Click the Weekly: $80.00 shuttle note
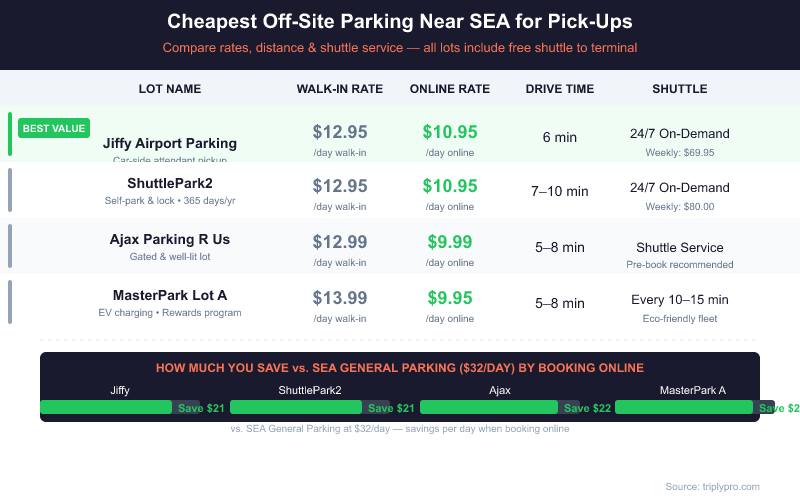800x500 pixels. click(x=680, y=207)
